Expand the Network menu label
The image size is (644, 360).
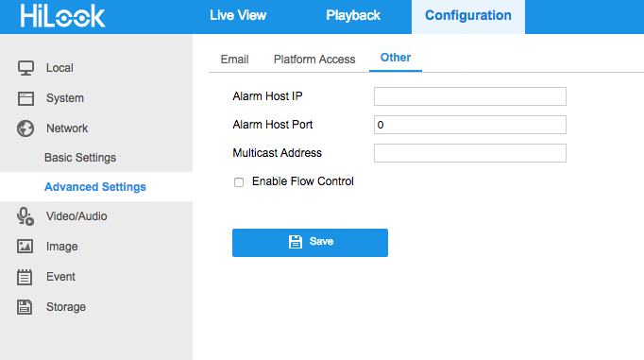[x=67, y=129]
